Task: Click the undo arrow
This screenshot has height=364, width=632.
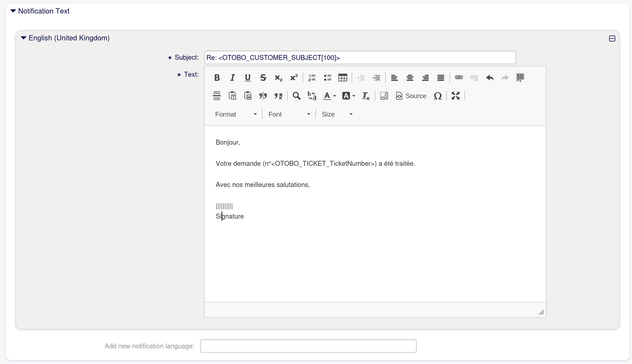Action: click(489, 78)
